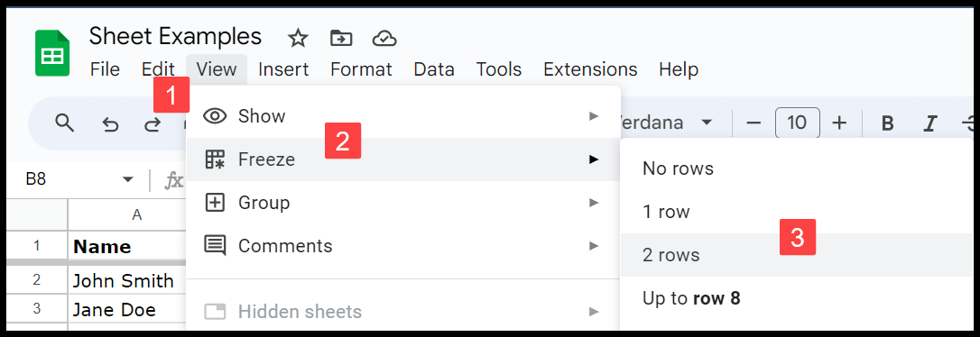Open the Insert menu
This screenshot has width=980, height=337.
click(283, 69)
